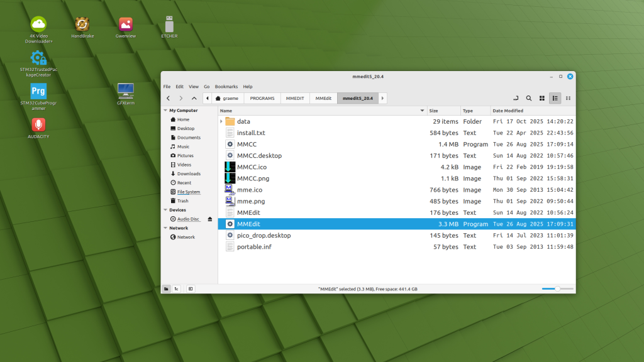
Task: Expand the data folder tree arrow
Action: click(221, 121)
